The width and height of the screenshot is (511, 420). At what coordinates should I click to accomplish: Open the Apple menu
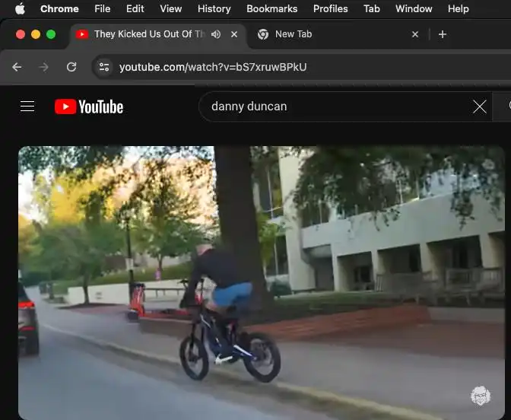(20, 9)
